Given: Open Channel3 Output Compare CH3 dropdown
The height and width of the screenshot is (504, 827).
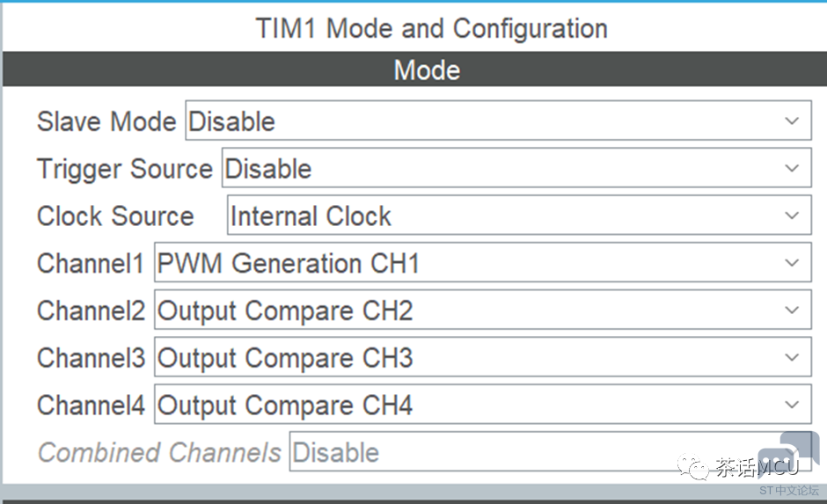Looking at the screenshot, I should click(x=483, y=357).
